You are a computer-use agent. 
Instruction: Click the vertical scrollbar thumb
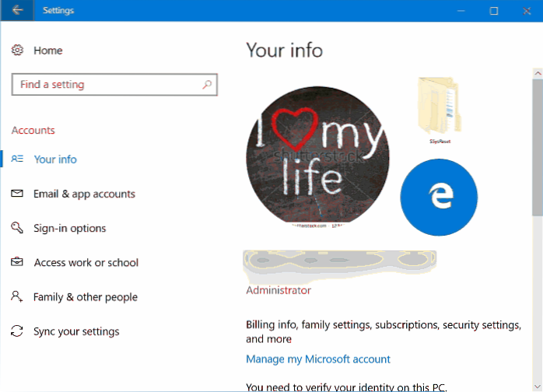(537, 148)
